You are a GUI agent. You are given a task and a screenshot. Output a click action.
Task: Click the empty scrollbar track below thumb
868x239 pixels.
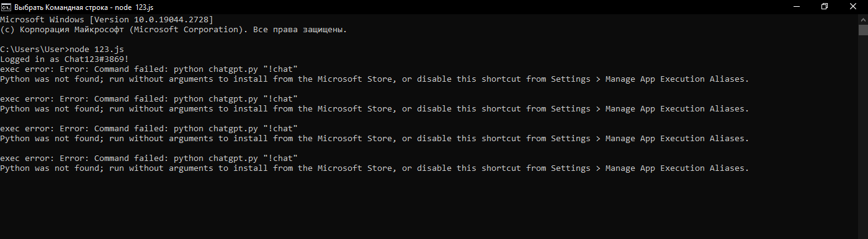click(862, 136)
